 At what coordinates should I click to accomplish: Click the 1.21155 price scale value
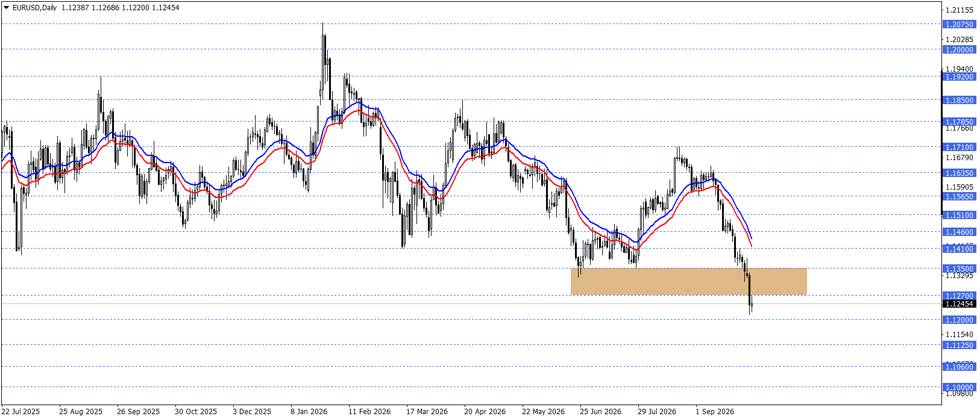pyautogui.click(x=960, y=10)
